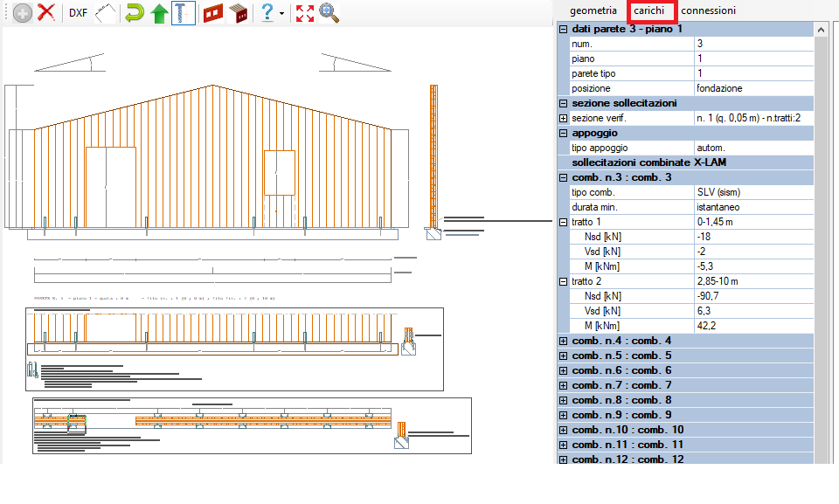Click the property grid scrollbar up arrow
Image resolution: width=839 pixels, height=504 pixels.
tap(821, 31)
